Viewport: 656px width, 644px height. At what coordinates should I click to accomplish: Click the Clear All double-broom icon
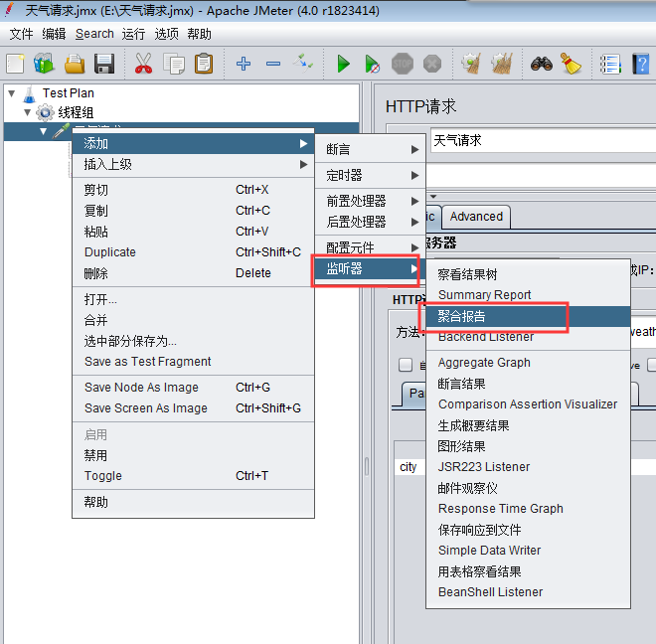[x=502, y=64]
